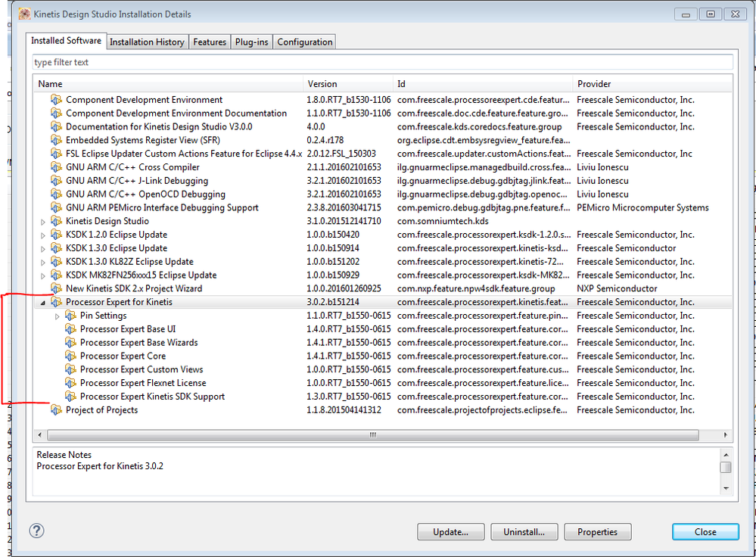Expand the KSDK 1.3.0 KL82Z Eclipse Update node
756x557 pixels.
click(43, 263)
